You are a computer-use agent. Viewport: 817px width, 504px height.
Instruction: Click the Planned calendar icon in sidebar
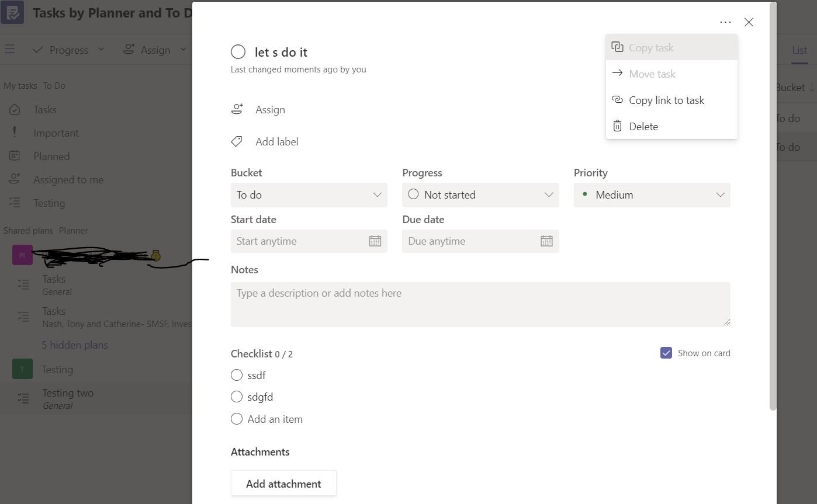click(15, 156)
